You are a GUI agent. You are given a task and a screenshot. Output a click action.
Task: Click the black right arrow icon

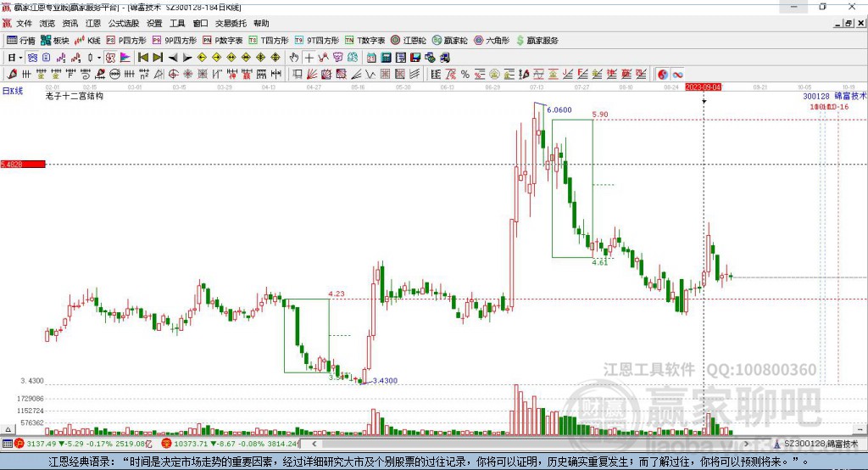(x=187, y=58)
